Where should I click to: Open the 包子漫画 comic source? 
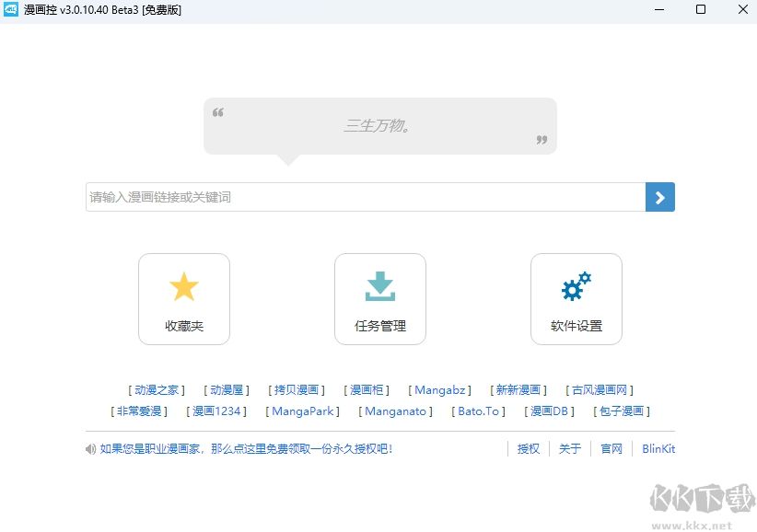(x=620, y=411)
